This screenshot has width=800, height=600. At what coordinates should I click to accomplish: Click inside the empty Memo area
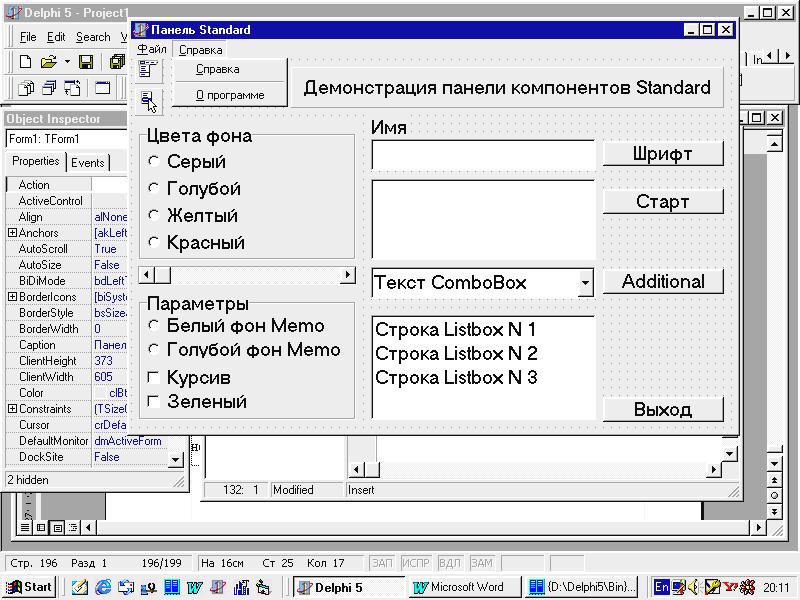point(483,219)
